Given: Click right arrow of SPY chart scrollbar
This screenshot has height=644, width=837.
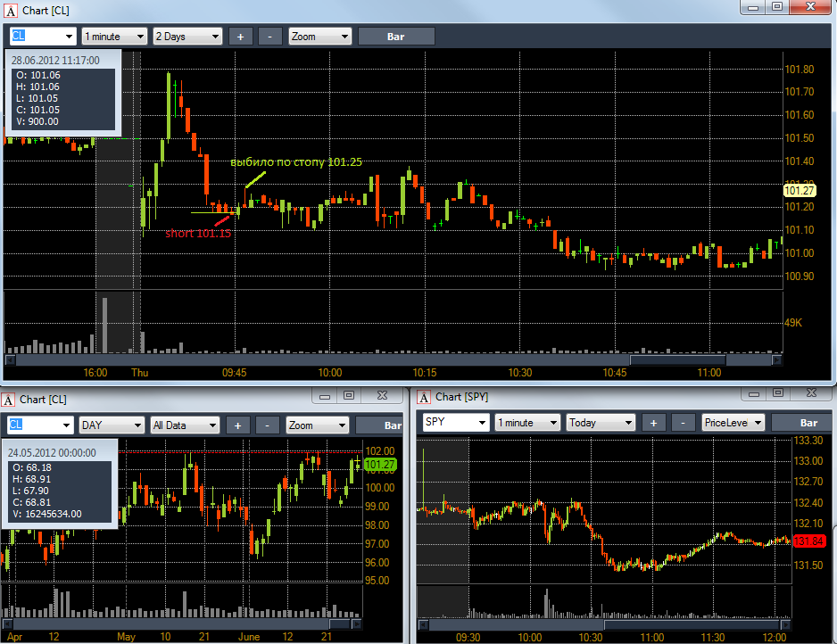Looking at the screenshot, I should click(x=786, y=624).
